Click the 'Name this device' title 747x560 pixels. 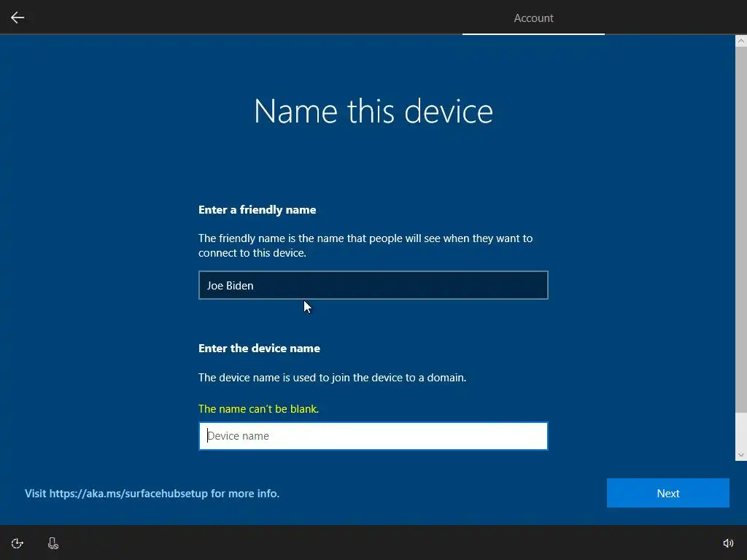(x=373, y=112)
